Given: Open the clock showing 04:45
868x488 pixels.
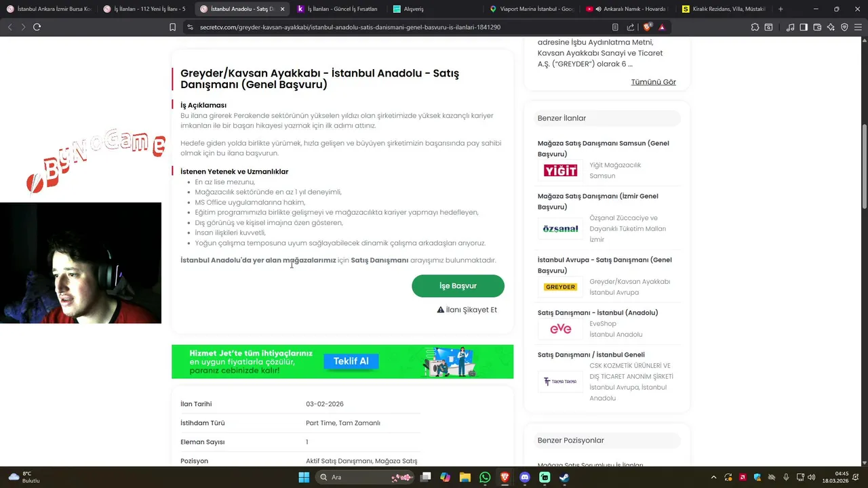Looking at the screenshot, I should pos(835,477).
